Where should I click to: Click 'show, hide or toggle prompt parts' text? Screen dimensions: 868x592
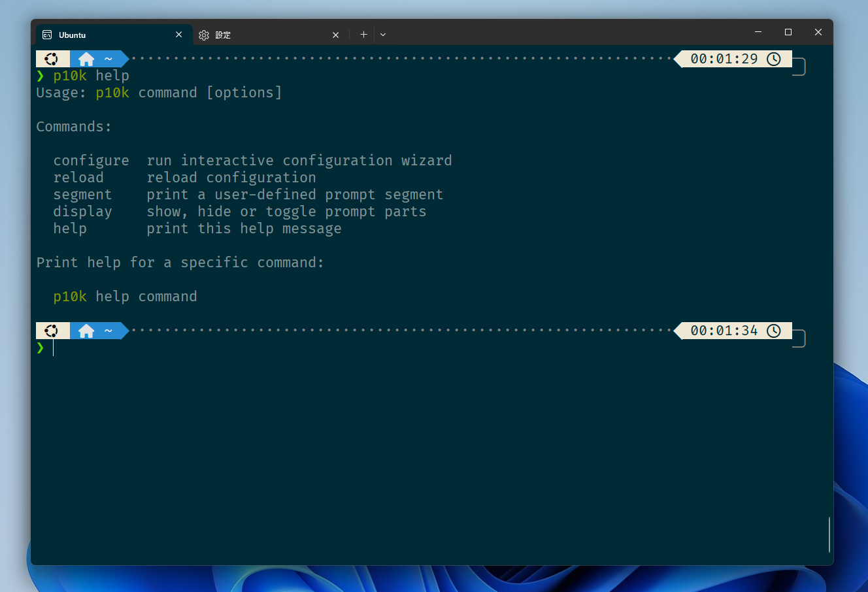[x=286, y=212]
